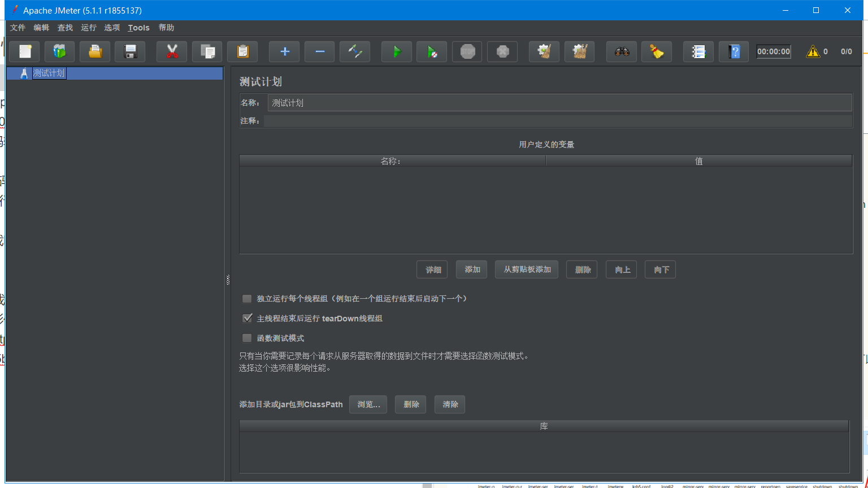
Task: Click the 名称 input field
Action: 559,103
